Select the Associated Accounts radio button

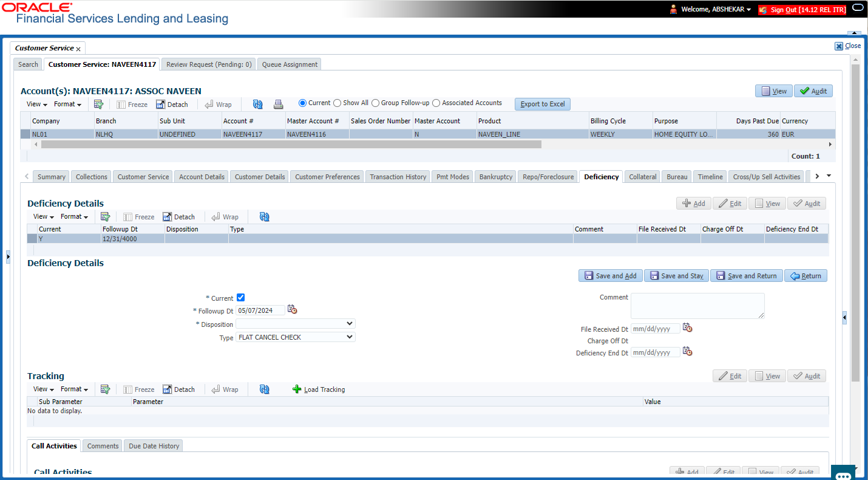pos(436,103)
